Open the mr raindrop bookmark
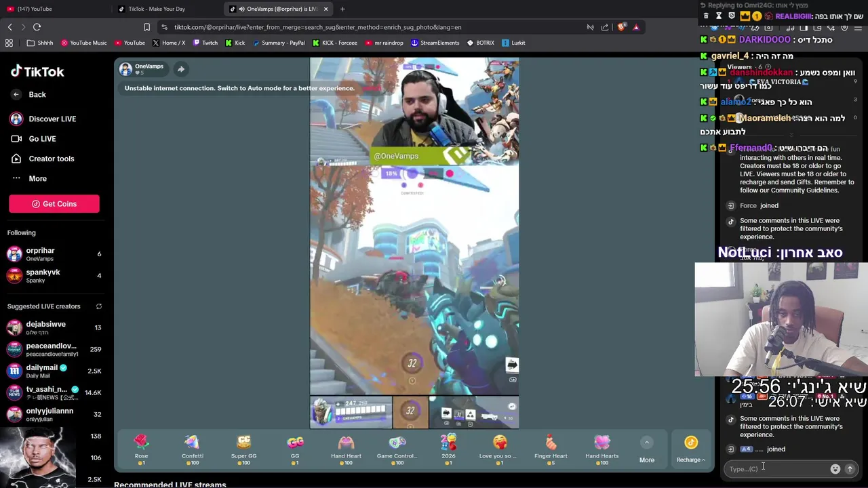 pos(384,43)
